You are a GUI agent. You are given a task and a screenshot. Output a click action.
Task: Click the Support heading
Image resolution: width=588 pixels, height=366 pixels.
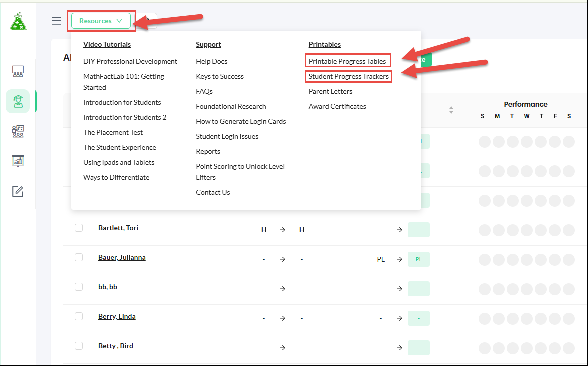pyautogui.click(x=208, y=44)
